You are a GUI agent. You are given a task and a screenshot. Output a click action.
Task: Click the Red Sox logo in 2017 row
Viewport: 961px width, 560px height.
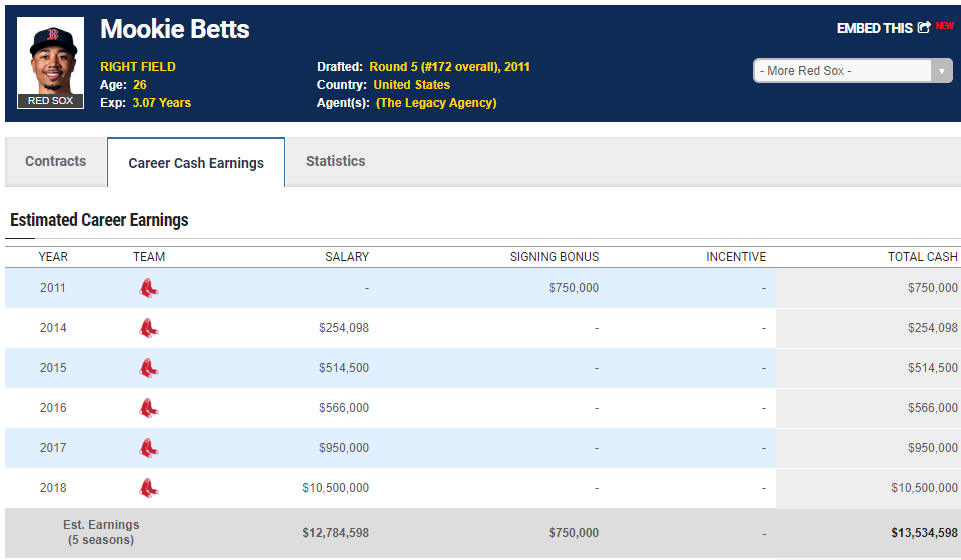148,448
